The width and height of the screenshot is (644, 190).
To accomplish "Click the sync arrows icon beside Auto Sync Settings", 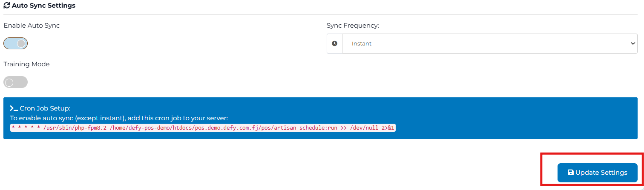I will pos(6,6).
